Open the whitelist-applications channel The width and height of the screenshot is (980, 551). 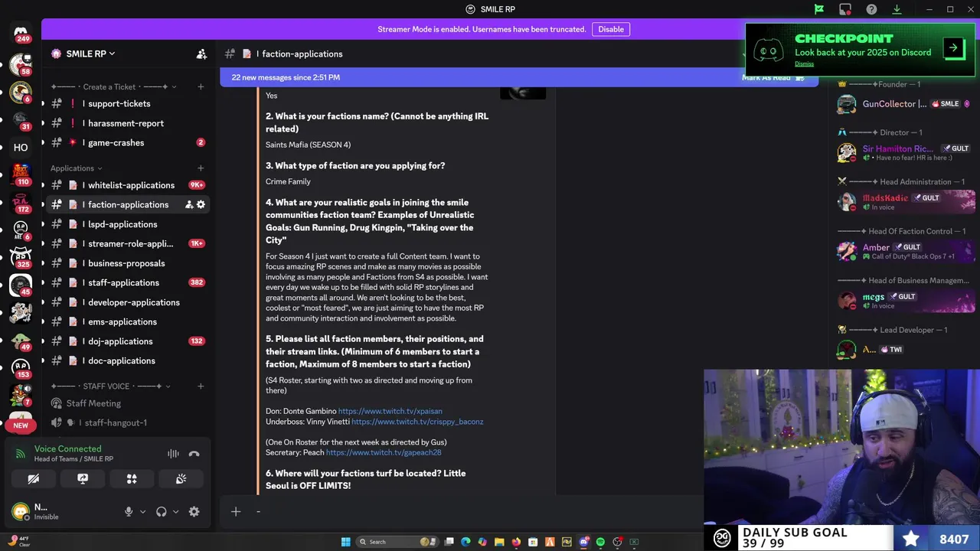[127, 185]
